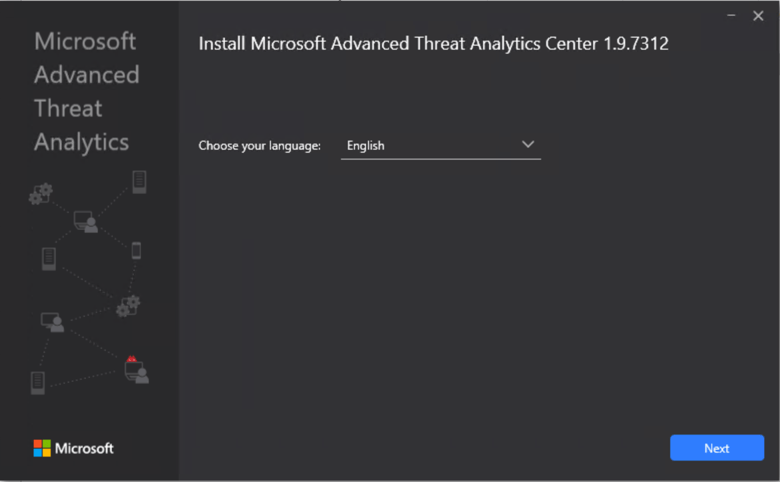Viewport: 782px width, 484px height.
Task: Click the Microsoft four-color logo
Action: 42,448
